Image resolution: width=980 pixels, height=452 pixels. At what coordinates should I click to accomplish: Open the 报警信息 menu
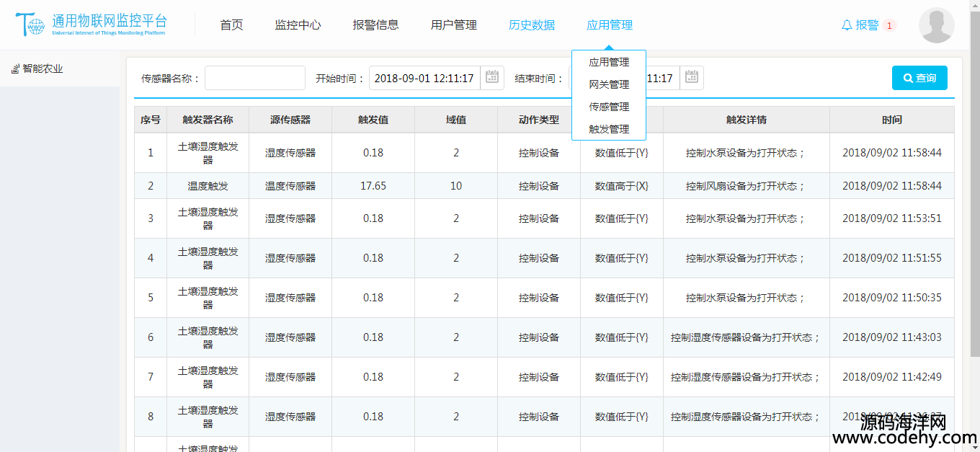point(375,25)
